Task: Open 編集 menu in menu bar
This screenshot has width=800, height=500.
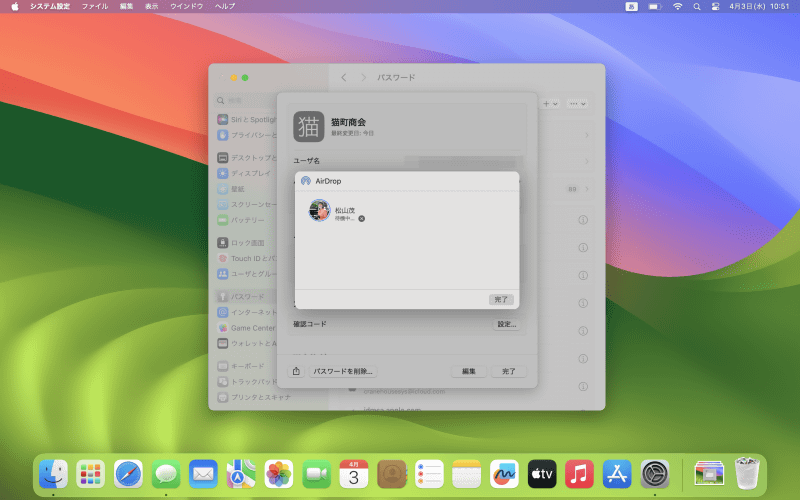Action: [x=126, y=7]
